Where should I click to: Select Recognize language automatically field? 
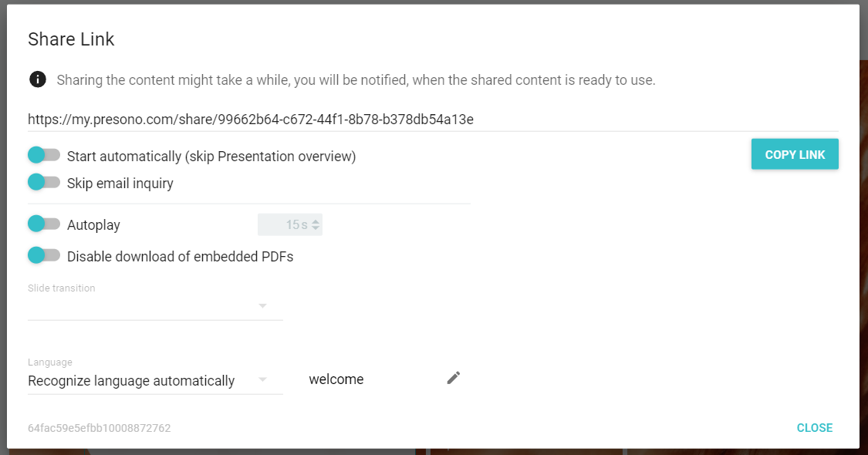tap(155, 381)
